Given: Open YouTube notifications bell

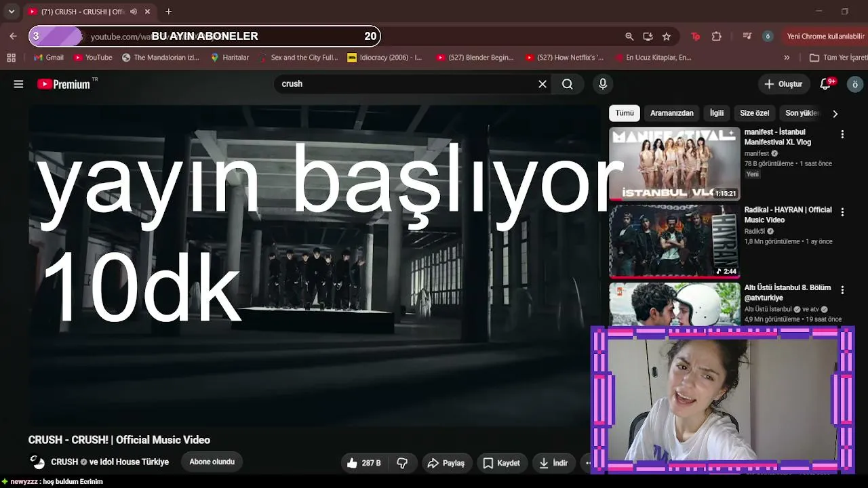Looking at the screenshot, I should click(x=826, y=84).
